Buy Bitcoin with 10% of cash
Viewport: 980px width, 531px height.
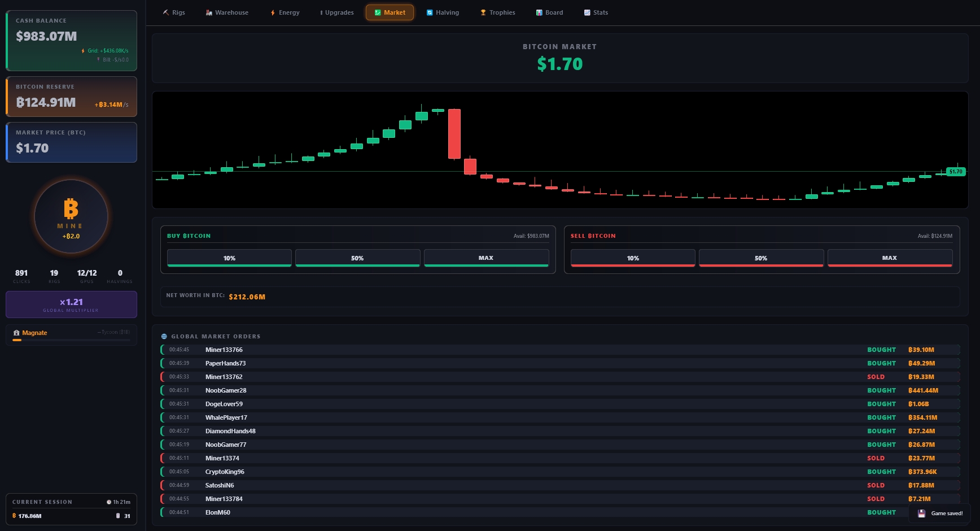(x=229, y=258)
